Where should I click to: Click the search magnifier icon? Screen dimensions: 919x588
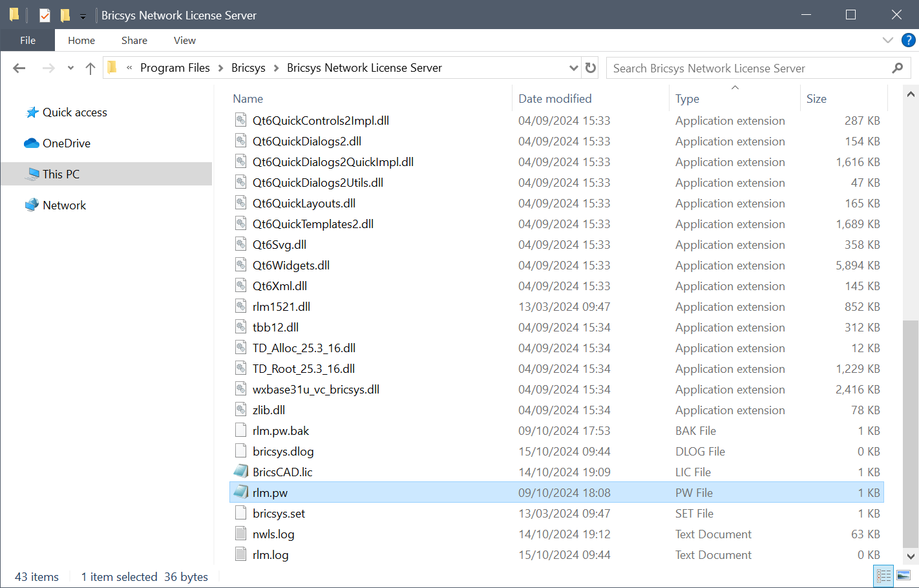[x=897, y=68]
